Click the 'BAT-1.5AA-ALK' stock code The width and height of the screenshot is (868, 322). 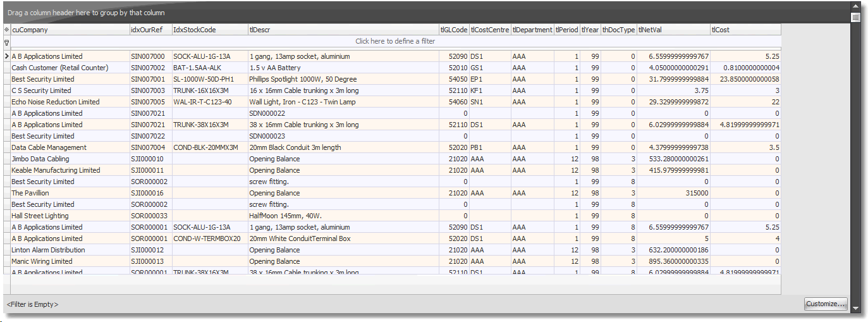pyautogui.click(x=210, y=68)
